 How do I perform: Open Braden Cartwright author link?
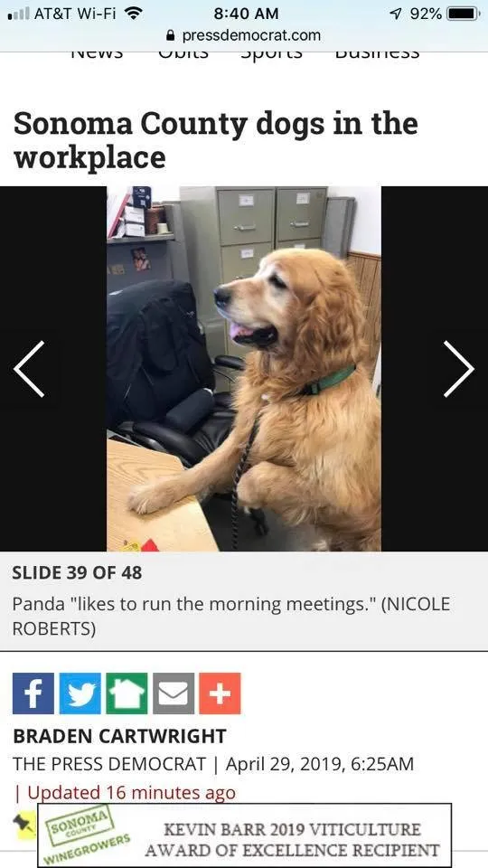(119, 736)
